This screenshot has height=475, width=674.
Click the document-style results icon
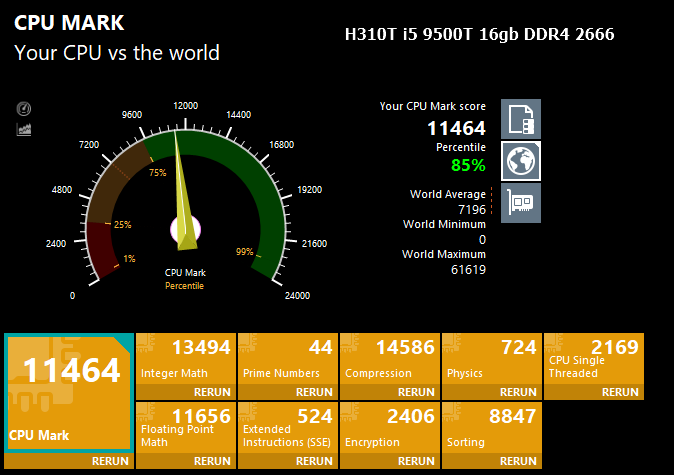520,119
